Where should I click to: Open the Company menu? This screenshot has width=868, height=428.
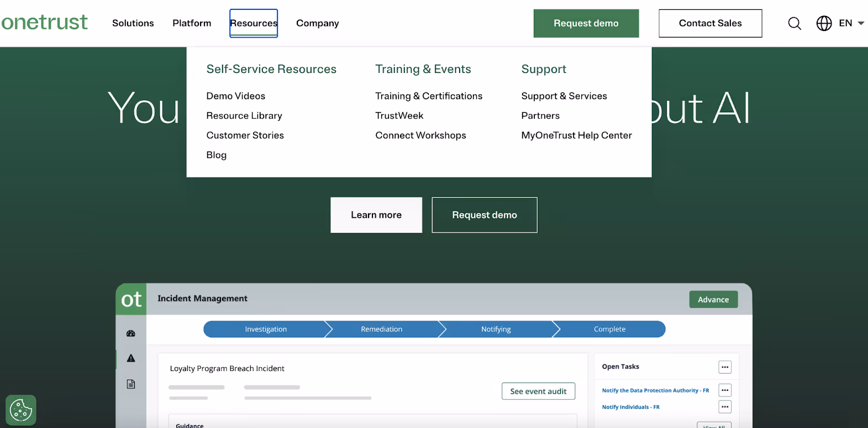(x=318, y=23)
